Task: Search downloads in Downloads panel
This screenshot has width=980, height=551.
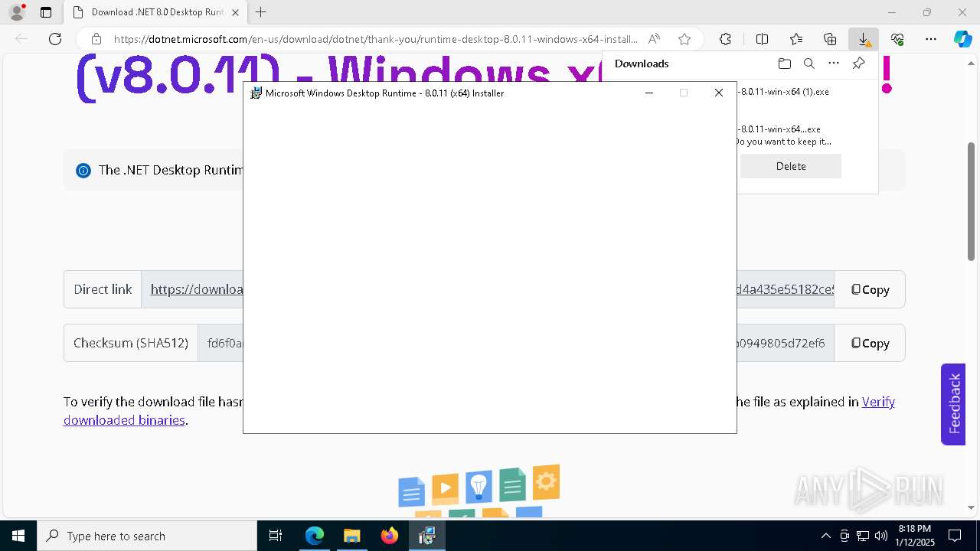Action: pyautogui.click(x=808, y=64)
